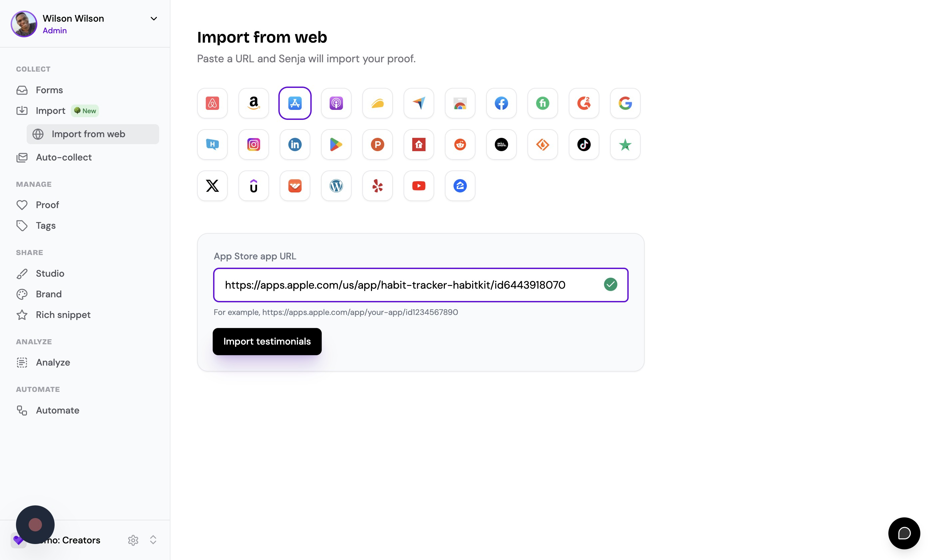
Task: Select the Airbnb import source icon
Action: pyautogui.click(x=212, y=103)
